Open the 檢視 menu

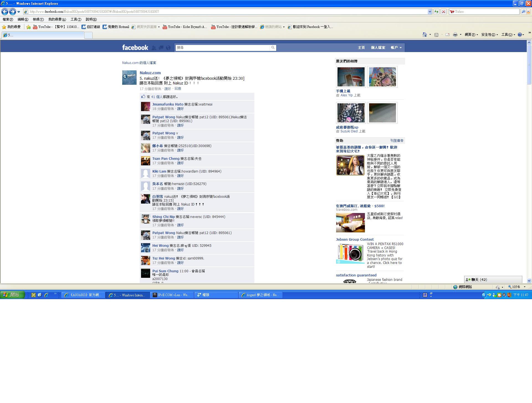coord(38,19)
